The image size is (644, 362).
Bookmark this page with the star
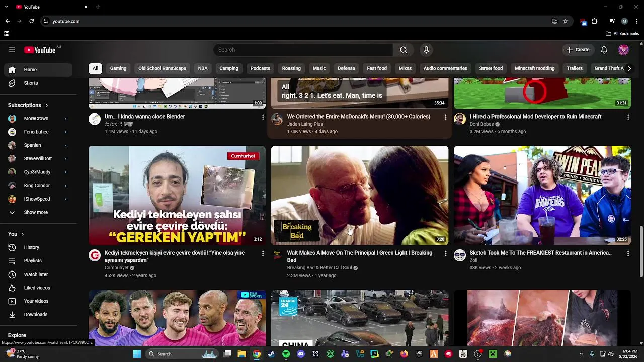(x=566, y=21)
